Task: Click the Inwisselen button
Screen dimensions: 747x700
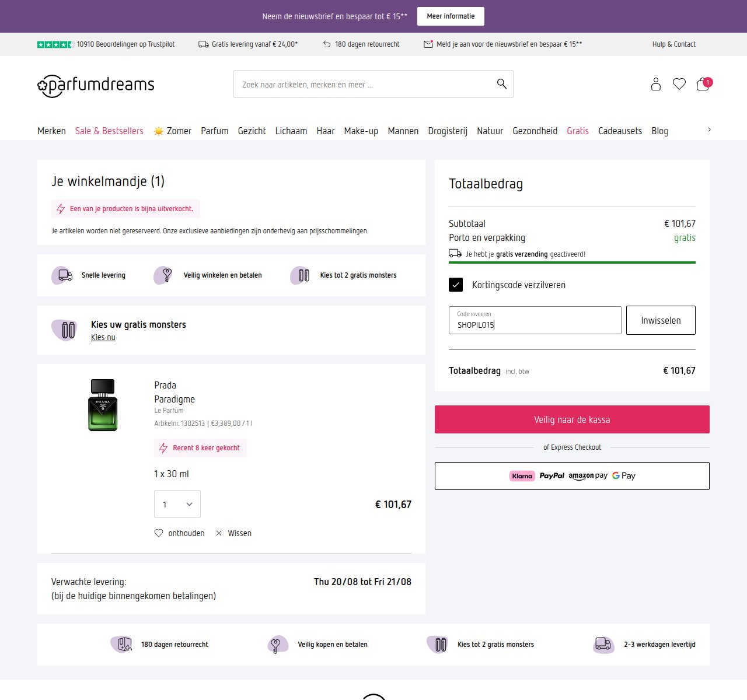Action: 661,320
